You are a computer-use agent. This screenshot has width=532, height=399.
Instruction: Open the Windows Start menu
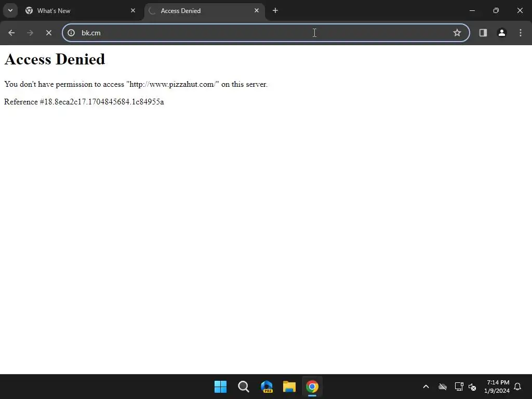[220, 387]
